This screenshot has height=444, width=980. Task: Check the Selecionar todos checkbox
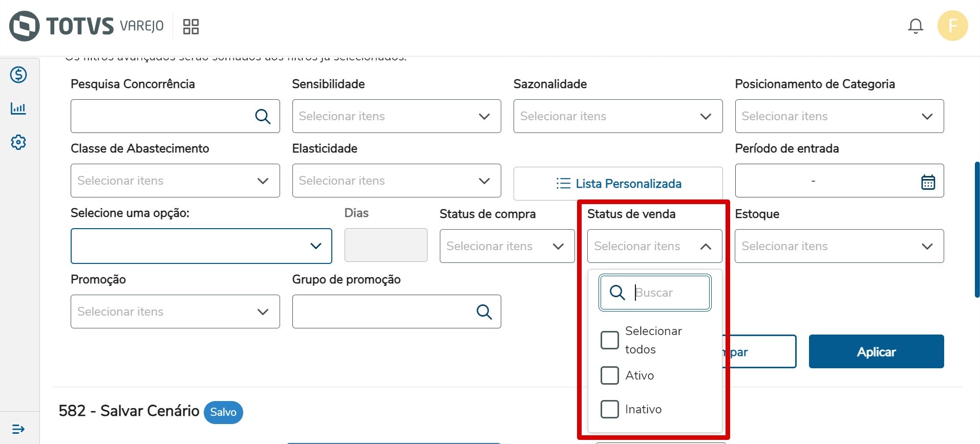[609, 340]
